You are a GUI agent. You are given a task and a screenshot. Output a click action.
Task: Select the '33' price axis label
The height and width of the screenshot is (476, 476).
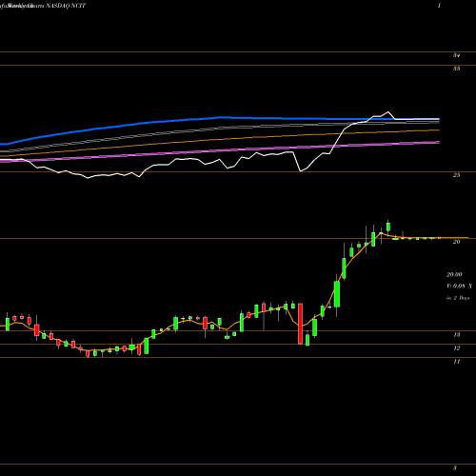tap(456, 69)
